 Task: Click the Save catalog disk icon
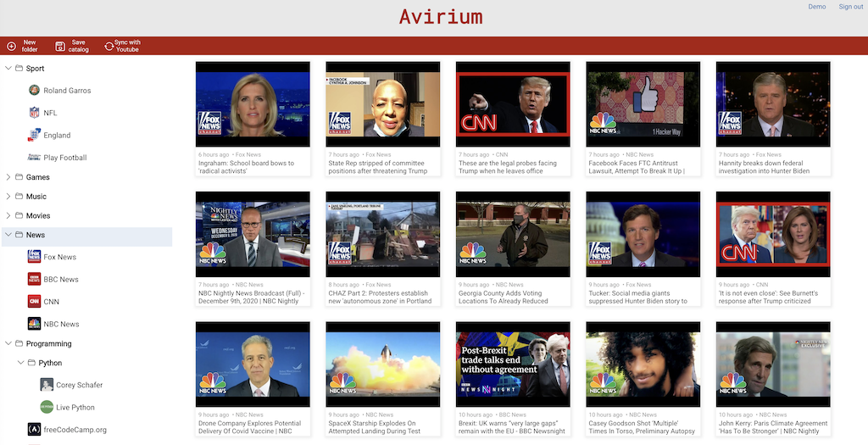60,47
